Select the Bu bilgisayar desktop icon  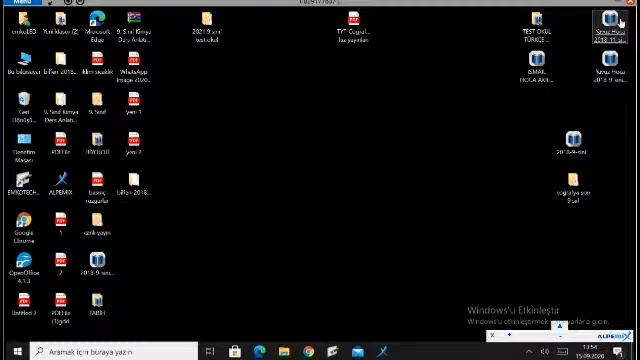tap(24, 63)
